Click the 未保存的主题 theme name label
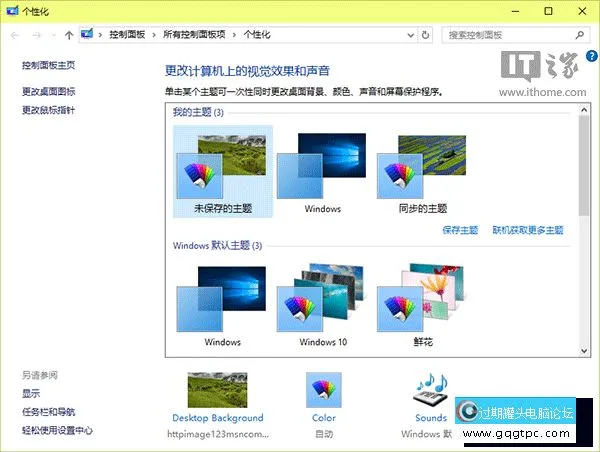The width and height of the screenshot is (600, 452). [223, 209]
